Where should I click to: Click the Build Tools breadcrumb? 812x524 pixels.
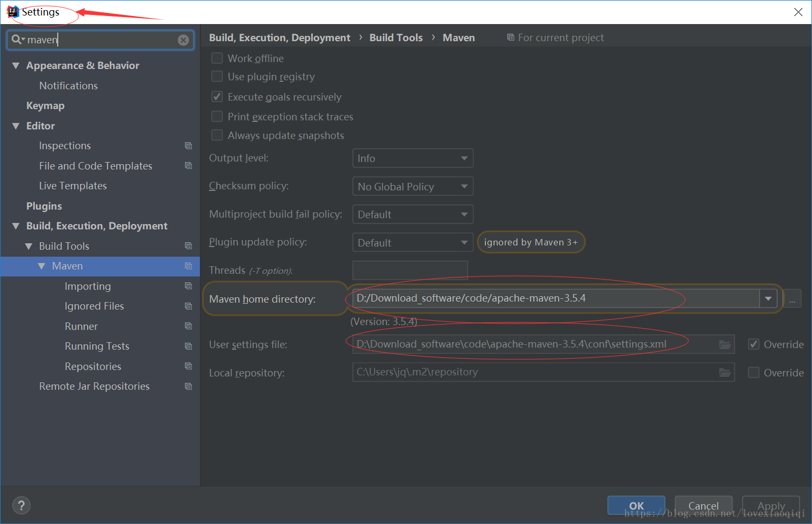pyautogui.click(x=396, y=37)
